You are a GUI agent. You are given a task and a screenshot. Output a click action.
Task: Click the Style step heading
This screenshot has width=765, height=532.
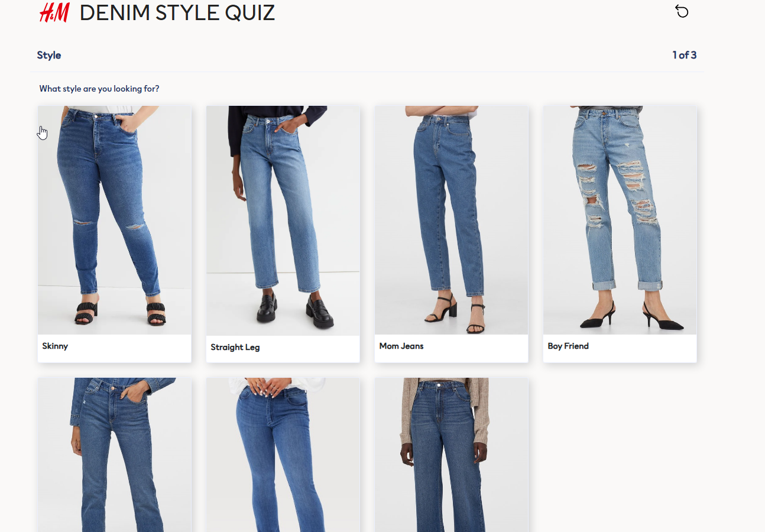[49, 55]
